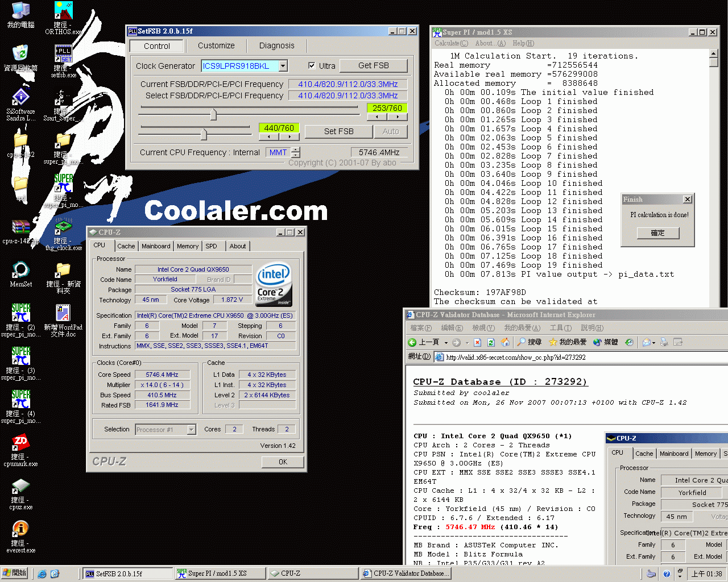Switch to Super PI in the taskbar
The width and height of the screenshot is (728, 582).
coord(220,574)
